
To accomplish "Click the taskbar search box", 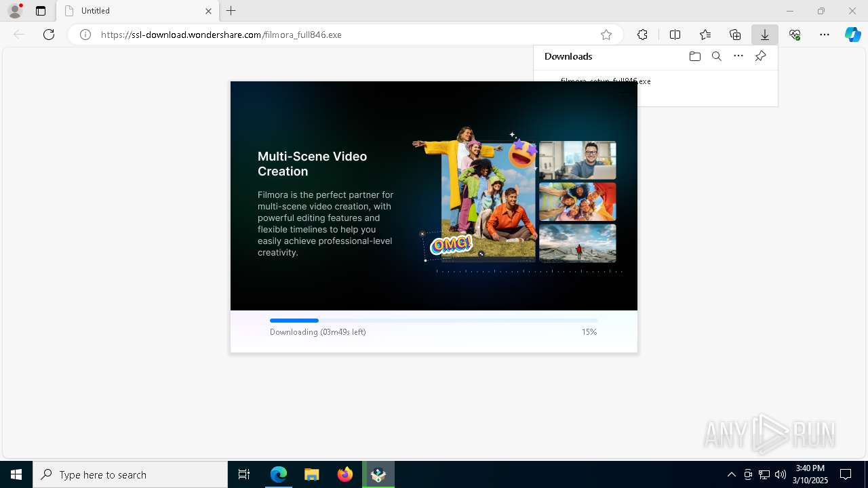I will pos(130,474).
